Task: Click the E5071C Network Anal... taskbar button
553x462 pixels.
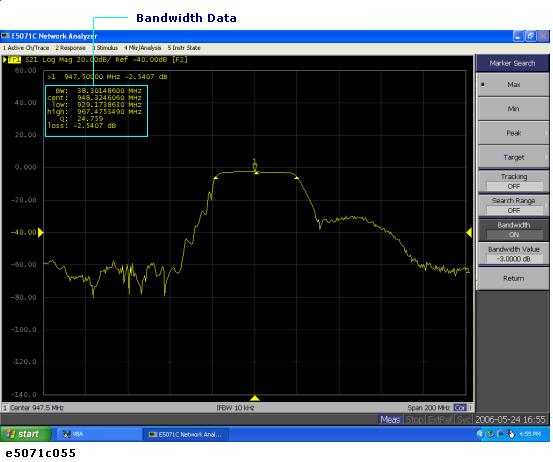Action: click(x=186, y=434)
